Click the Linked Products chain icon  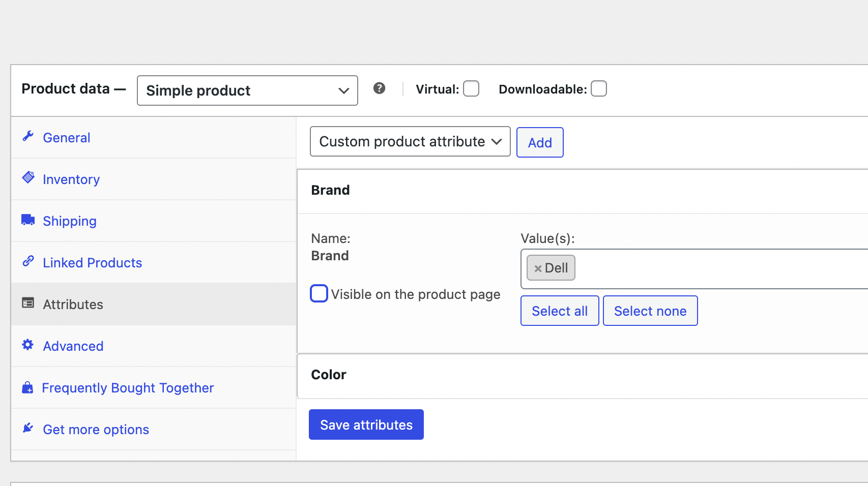click(28, 261)
